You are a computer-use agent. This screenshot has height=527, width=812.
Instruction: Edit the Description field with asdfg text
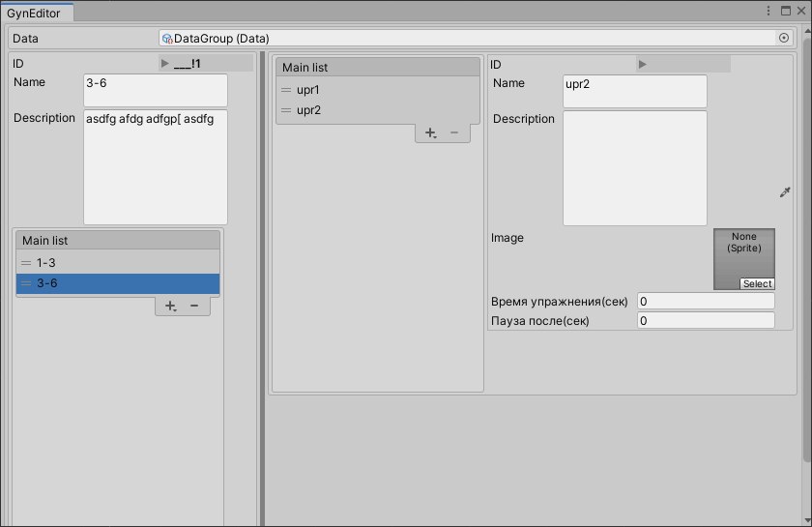(x=156, y=167)
